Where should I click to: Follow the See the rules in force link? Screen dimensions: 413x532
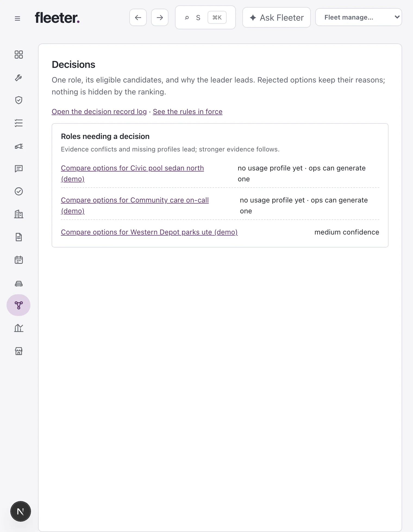click(187, 112)
